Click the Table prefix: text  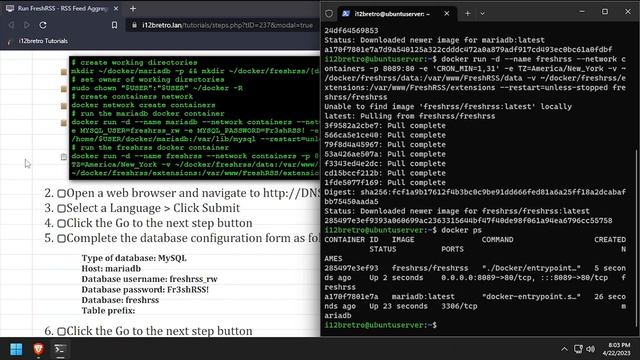(x=108, y=311)
